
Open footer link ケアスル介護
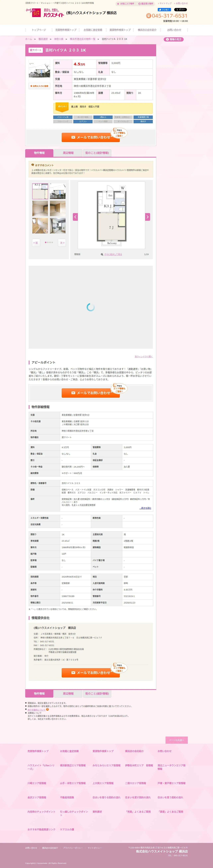click(67, 830)
